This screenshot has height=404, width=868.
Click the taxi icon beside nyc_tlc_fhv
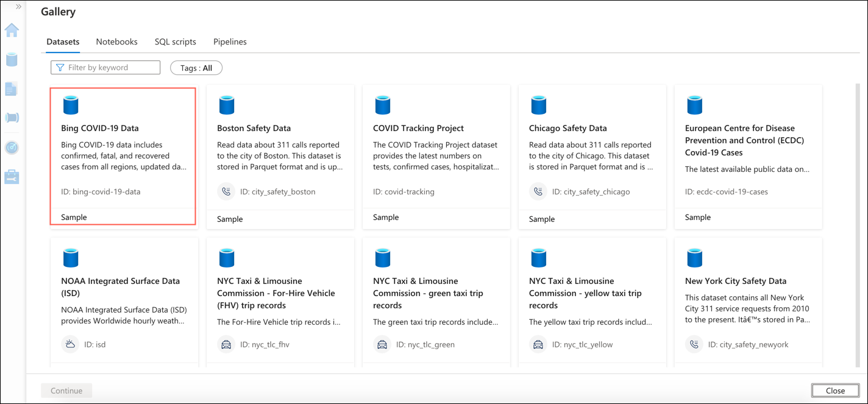point(226,344)
